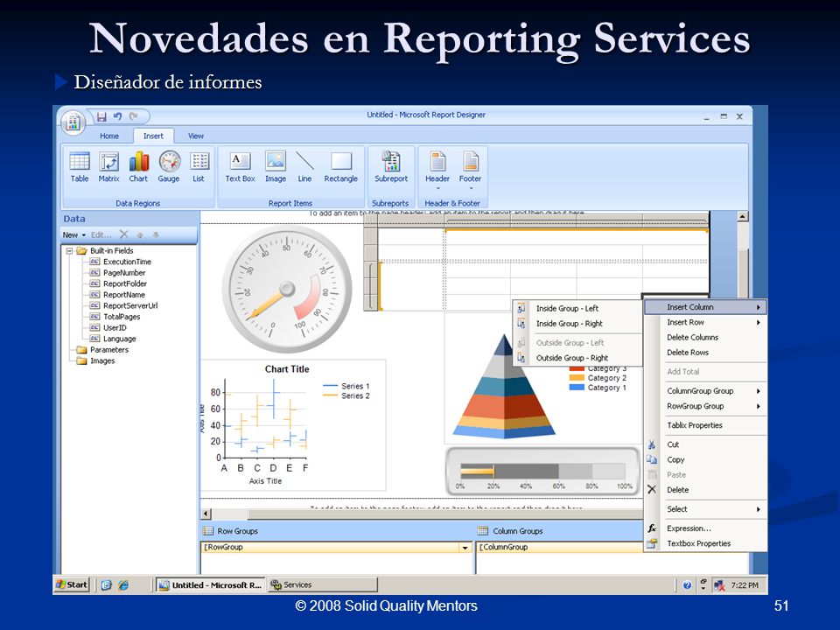Viewport: 840px width, 630px height.
Task: Insert a Matrix data region
Action: point(108,166)
